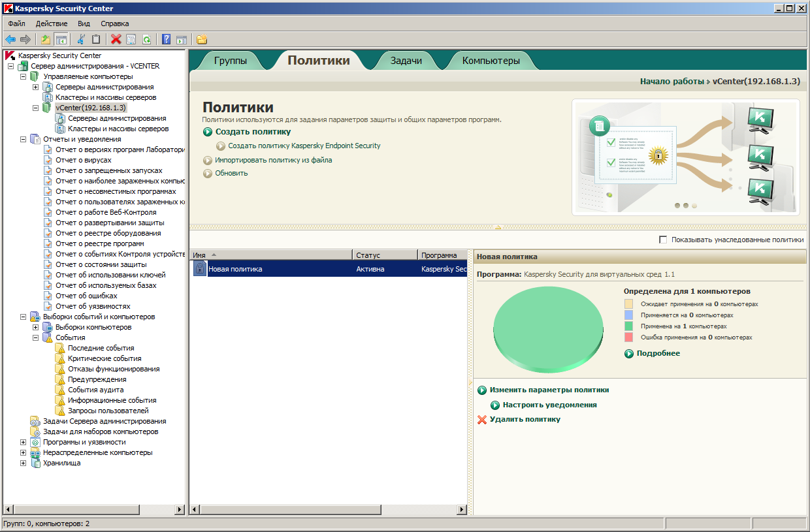The height and width of the screenshot is (532, 810).
Task: Open the Файл menu
Action: [x=16, y=23]
